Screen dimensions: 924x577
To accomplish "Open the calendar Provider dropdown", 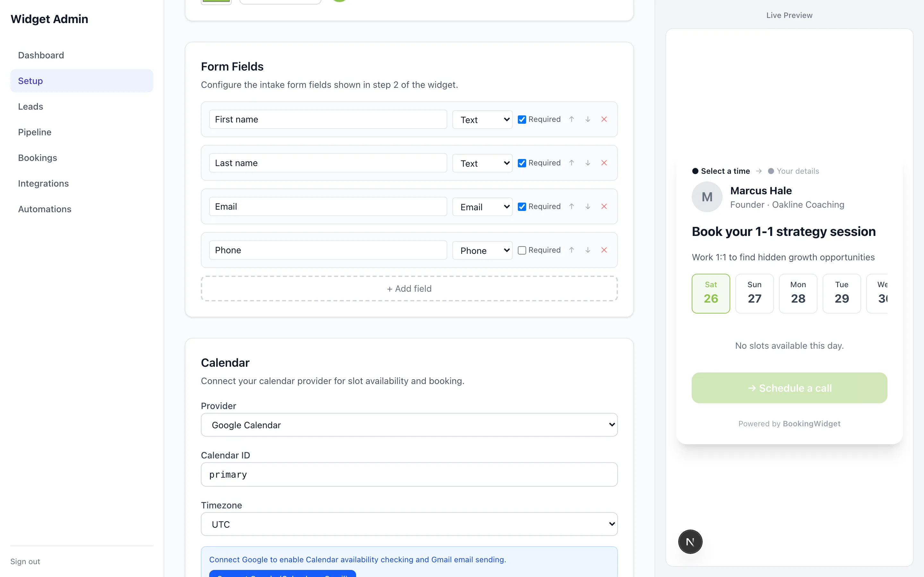I will (409, 425).
